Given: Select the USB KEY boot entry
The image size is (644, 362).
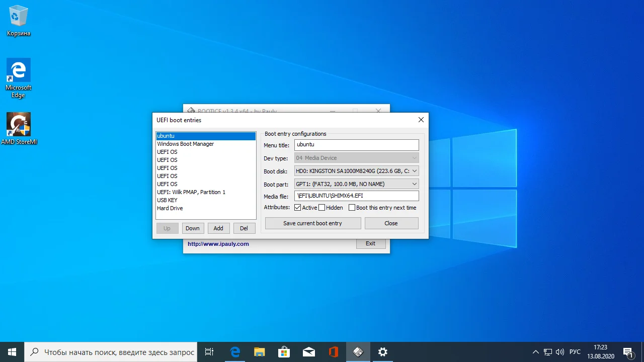Looking at the screenshot, I should 167,200.
